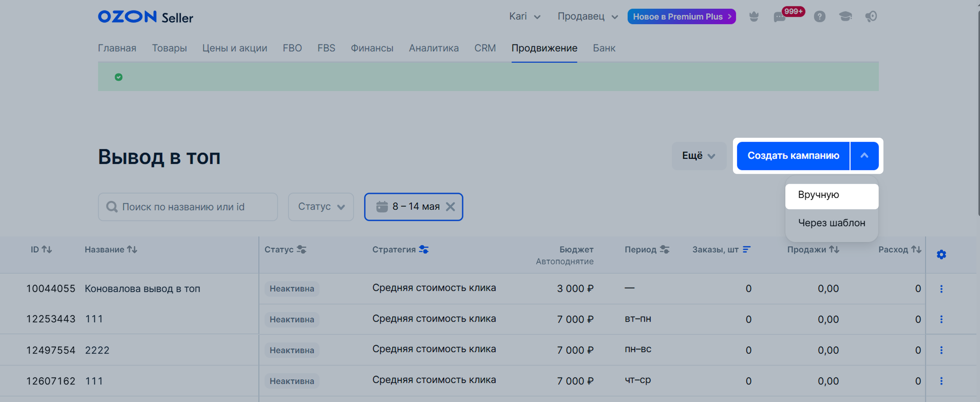Screen dimensions: 980x402
Task: Open the graduation cap training icon
Action: [x=845, y=16]
